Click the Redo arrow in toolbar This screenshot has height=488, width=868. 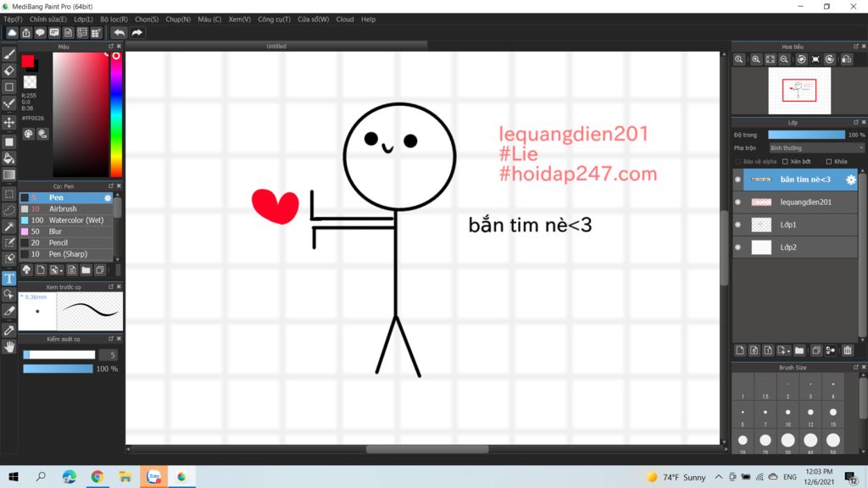tap(136, 33)
